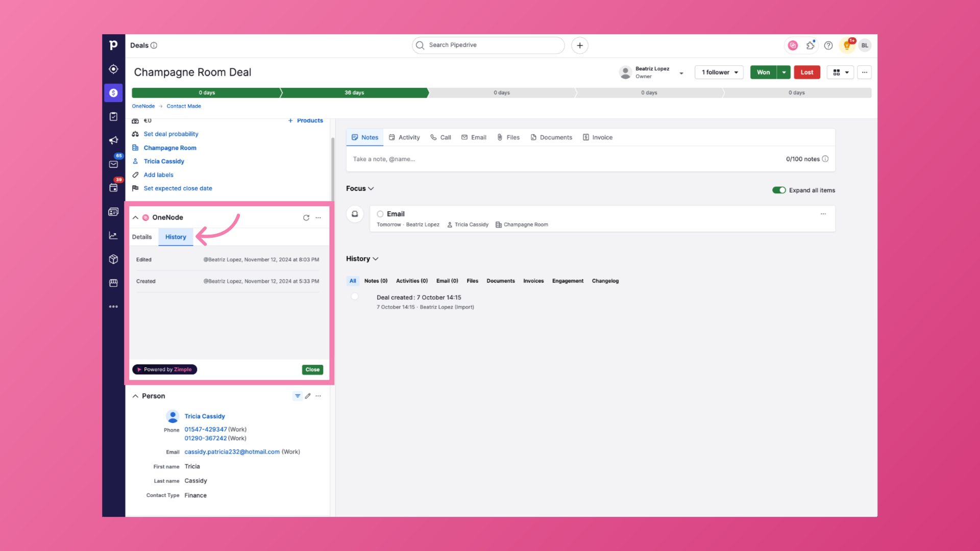Edit Person panel with pencil icon
Viewport: 980px width, 551px height.
coord(308,396)
